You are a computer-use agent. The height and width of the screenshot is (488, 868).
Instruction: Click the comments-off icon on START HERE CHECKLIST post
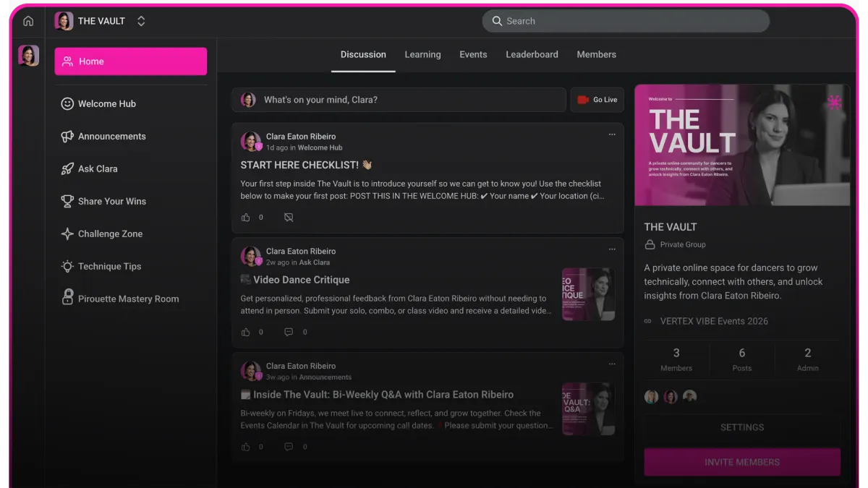pyautogui.click(x=289, y=217)
